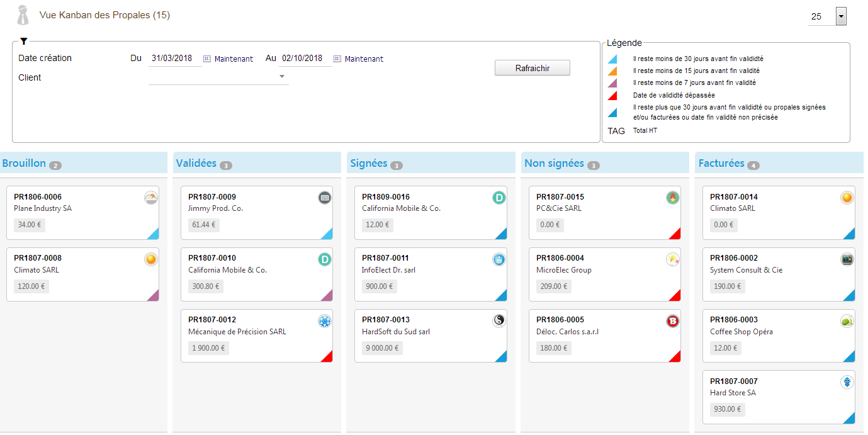Open the Client dropdown list
This screenshot has height=435, width=868.
[282, 77]
